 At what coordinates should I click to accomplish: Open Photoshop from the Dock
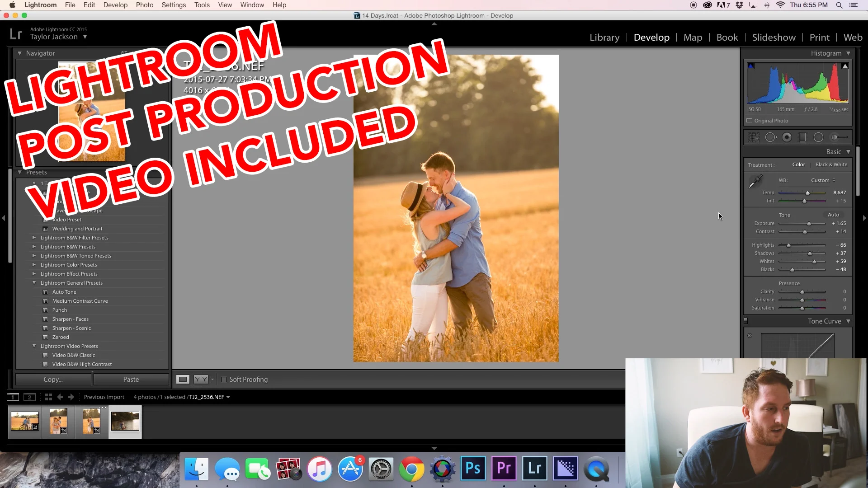pyautogui.click(x=473, y=469)
